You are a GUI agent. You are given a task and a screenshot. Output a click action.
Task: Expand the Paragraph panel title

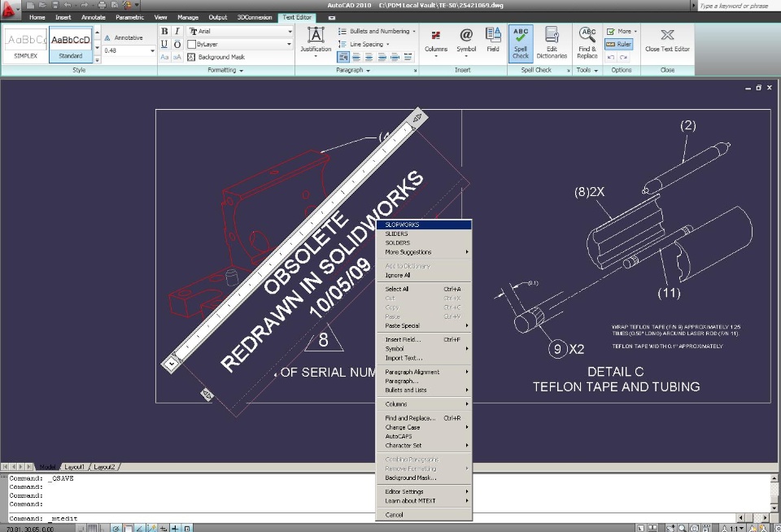point(352,70)
